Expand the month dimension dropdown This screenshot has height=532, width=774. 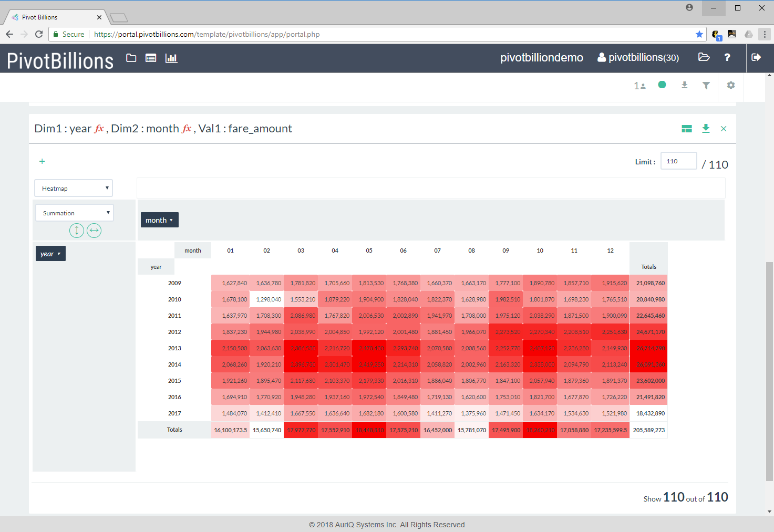coord(160,220)
